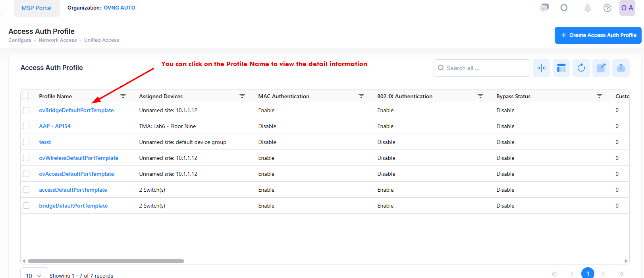Click the horizontal scrollbar below the table

(106, 261)
